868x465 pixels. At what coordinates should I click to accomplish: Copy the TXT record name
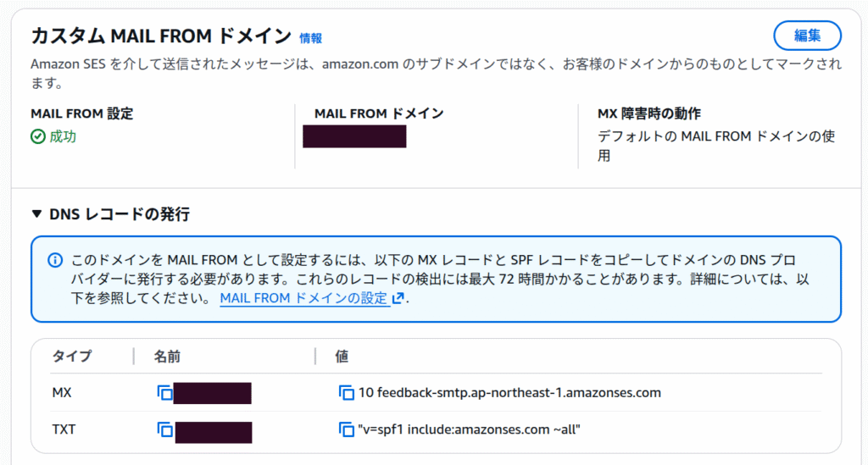164,429
